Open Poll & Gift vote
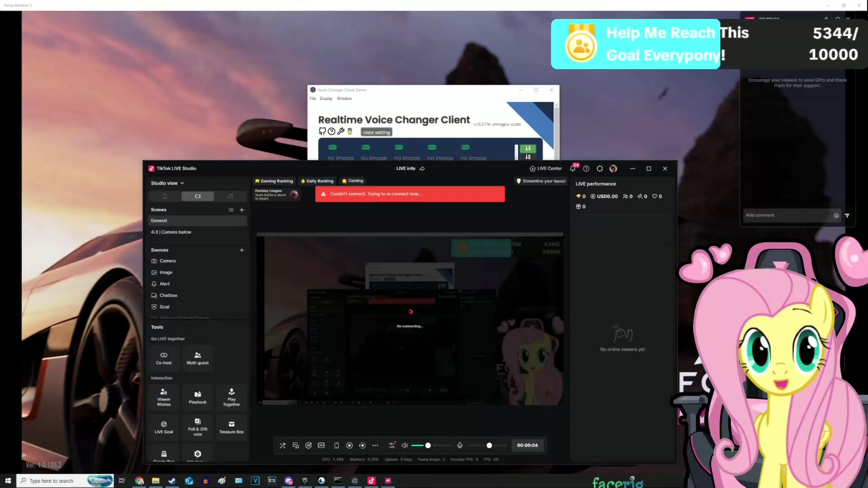This screenshot has height=488, width=868. (x=198, y=427)
